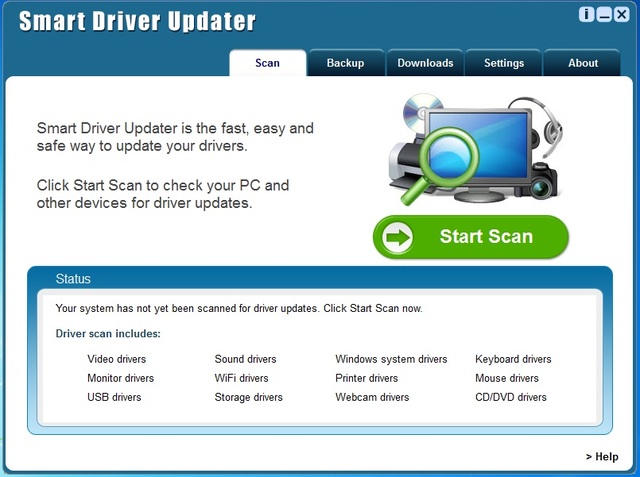Open the Downloads tab
The image size is (640, 477).
(425, 63)
